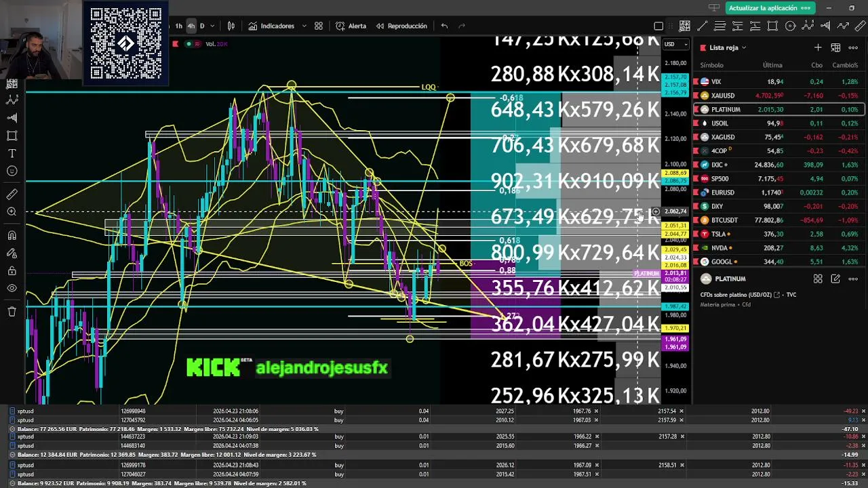Image resolution: width=868 pixels, height=488 pixels.
Task: Toggle hide all drawings eye
Action: pos(12,289)
